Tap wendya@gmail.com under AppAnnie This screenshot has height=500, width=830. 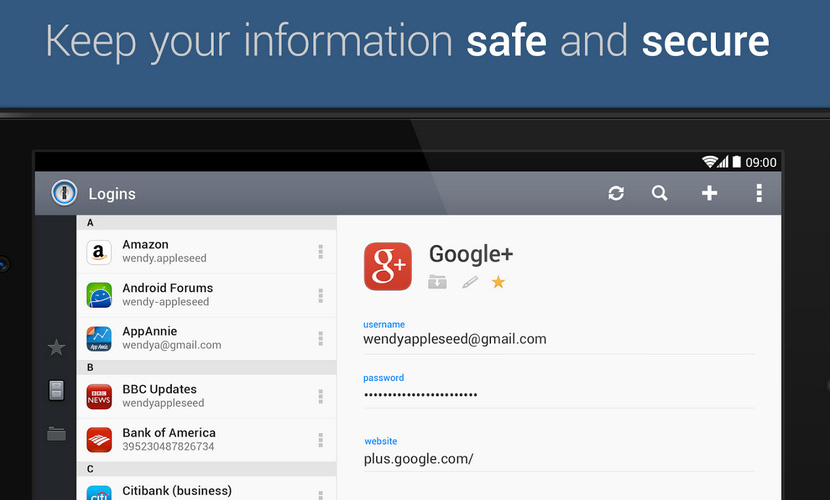tap(172, 345)
